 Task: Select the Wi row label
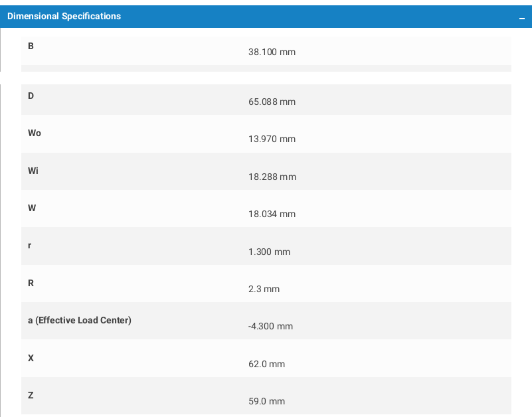[x=33, y=171]
